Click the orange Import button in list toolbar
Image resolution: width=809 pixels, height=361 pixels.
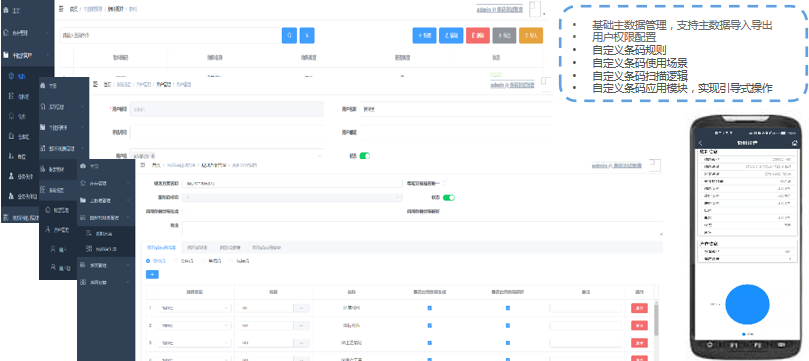pyautogui.click(x=531, y=35)
